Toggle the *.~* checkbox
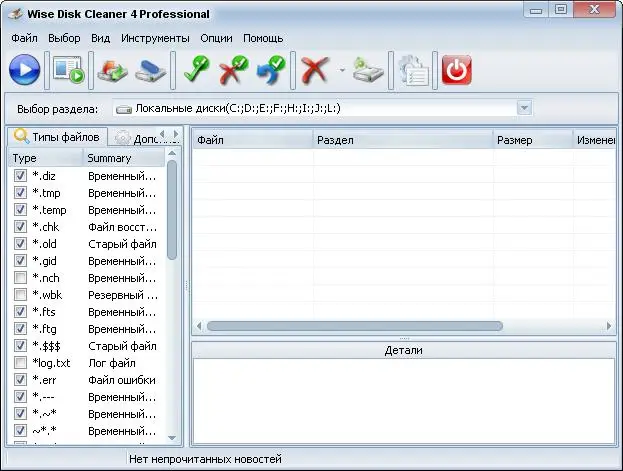The height and width of the screenshot is (471, 623). pyautogui.click(x=20, y=413)
